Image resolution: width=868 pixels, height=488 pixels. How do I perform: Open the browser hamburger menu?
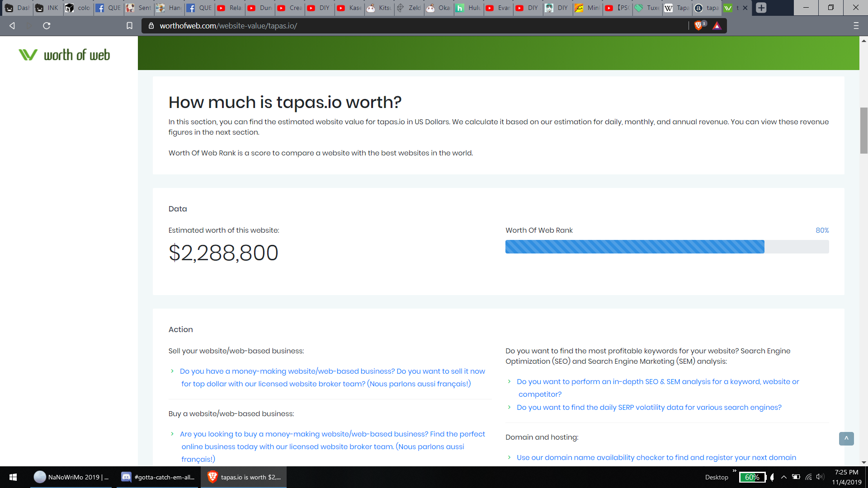[x=856, y=26]
